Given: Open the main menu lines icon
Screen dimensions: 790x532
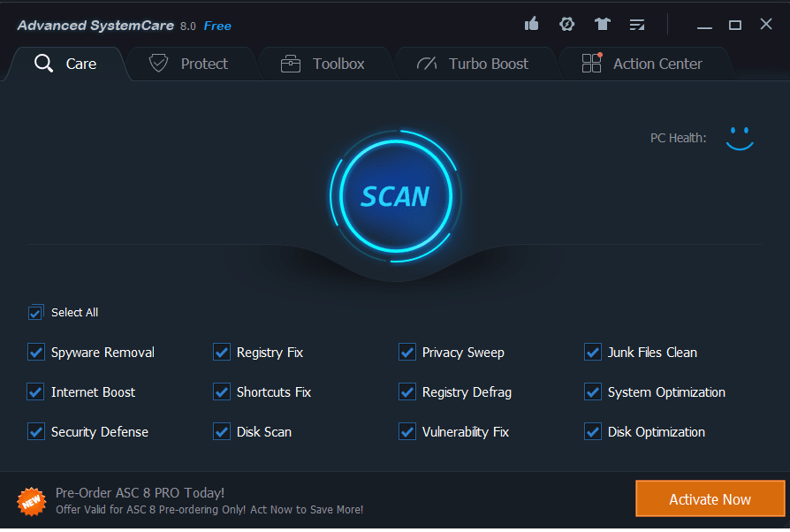Looking at the screenshot, I should coord(636,24).
